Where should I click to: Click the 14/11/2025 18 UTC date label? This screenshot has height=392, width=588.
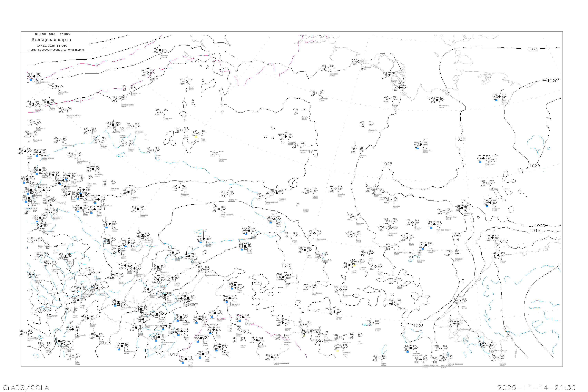click(x=52, y=46)
